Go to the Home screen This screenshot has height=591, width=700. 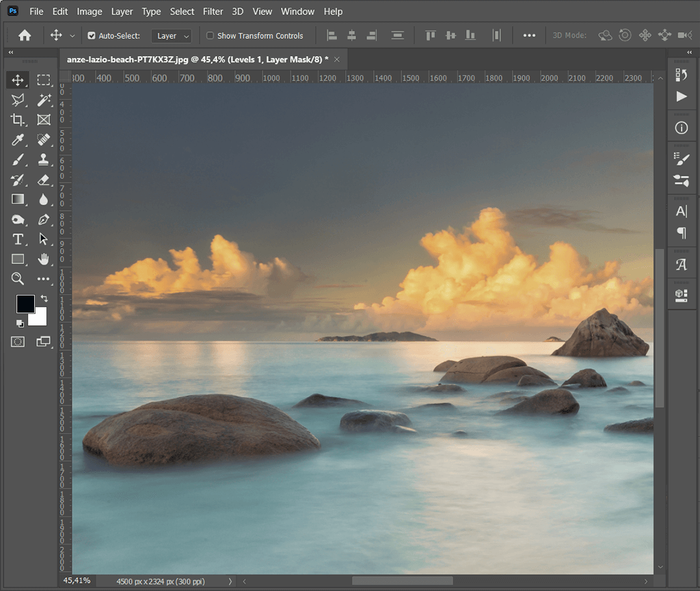point(25,36)
